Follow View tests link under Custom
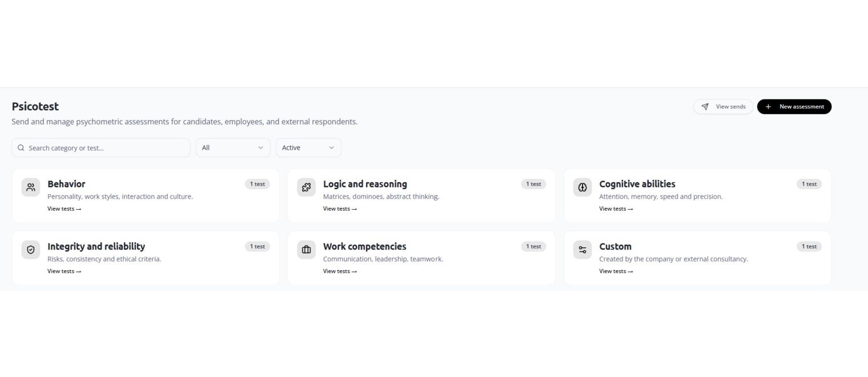The width and height of the screenshot is (868, 377). (616, 271)
